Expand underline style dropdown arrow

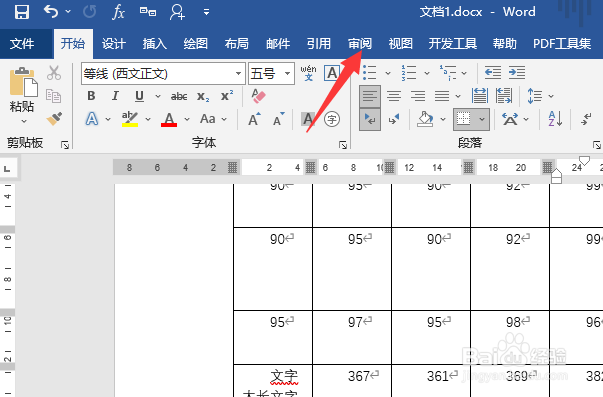(x=158, y=96)
